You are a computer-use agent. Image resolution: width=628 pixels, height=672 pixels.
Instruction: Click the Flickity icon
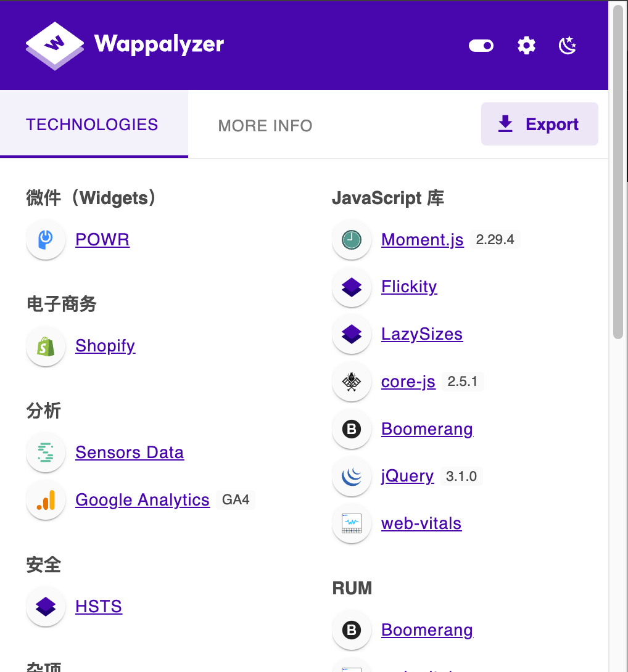click(x=351, y=287)
